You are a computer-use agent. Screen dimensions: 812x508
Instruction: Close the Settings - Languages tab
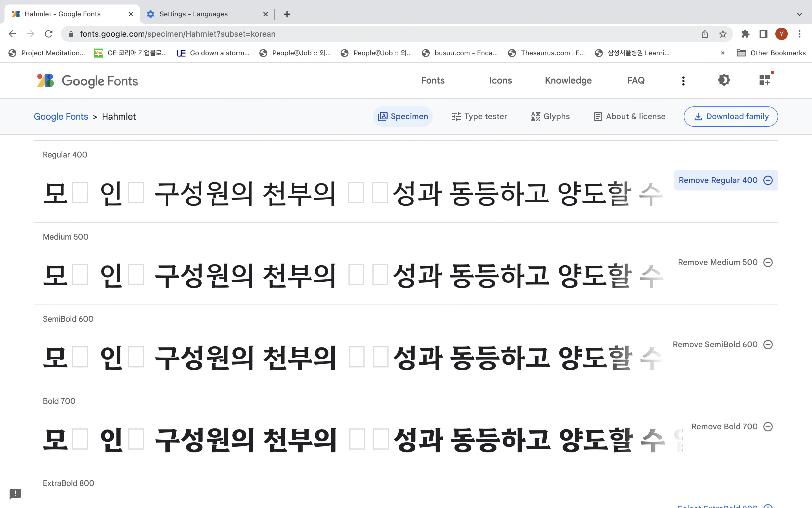[x=265, y=14]
